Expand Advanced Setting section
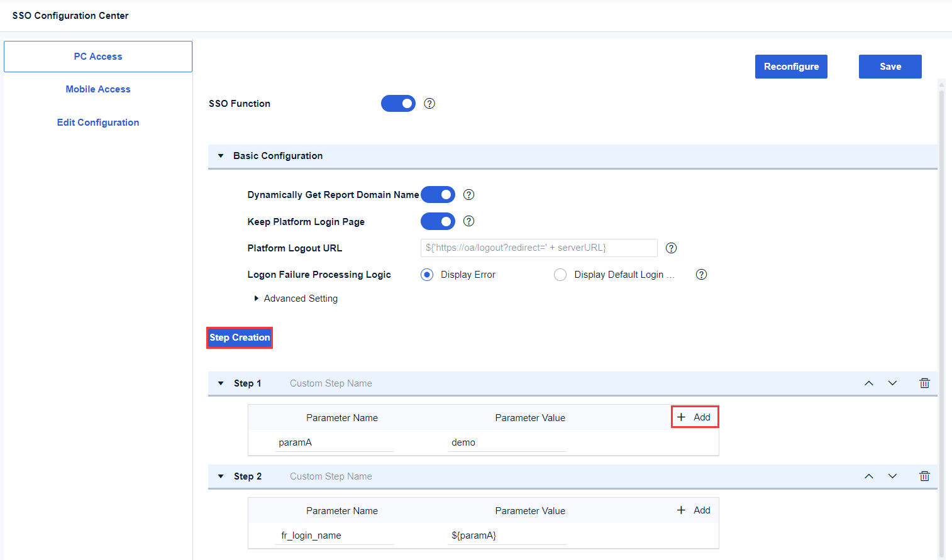This screenshot has height=560, width=952. (257, 299)
